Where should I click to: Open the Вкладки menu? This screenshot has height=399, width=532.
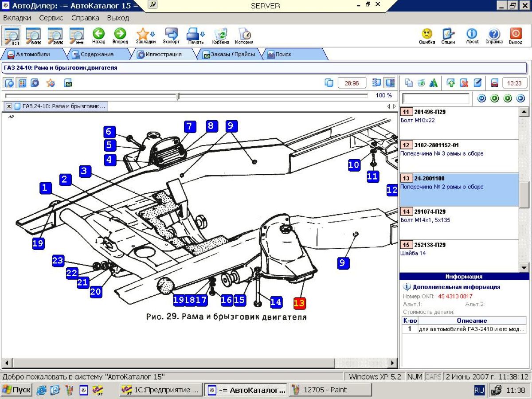pos(17,18)
